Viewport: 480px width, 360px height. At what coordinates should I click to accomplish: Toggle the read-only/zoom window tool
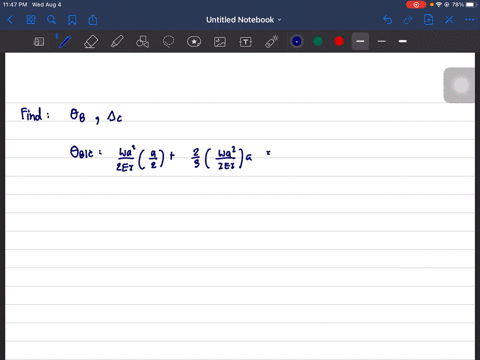click(39, 42)
